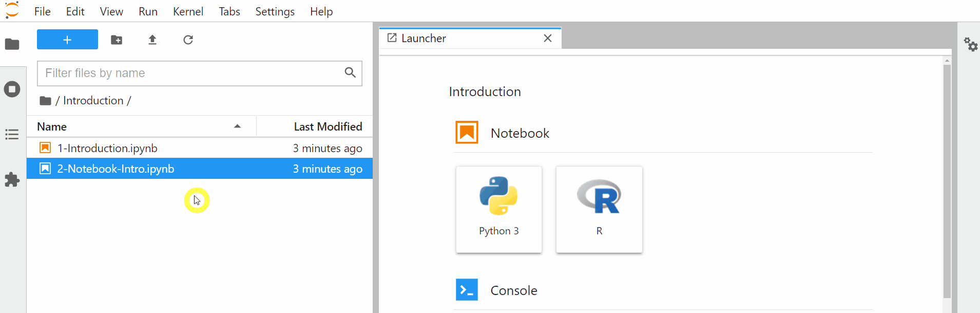Launch a Python 3 notebook

point(498,209)
